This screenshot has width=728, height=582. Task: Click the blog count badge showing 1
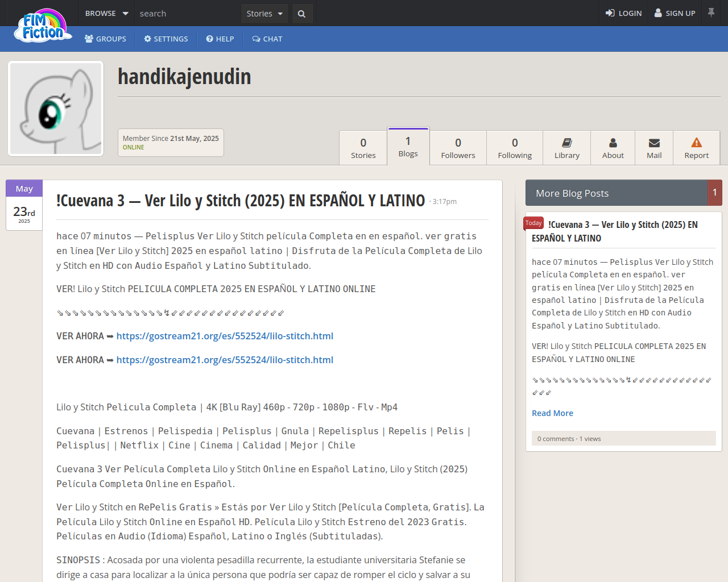pyautogui.click(x=715, y=193)
